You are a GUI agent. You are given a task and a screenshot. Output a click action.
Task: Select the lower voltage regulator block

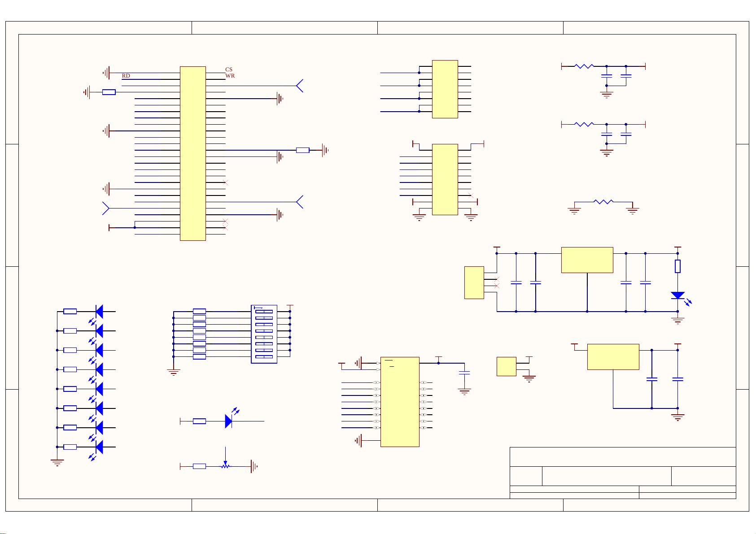pos(613,357)
